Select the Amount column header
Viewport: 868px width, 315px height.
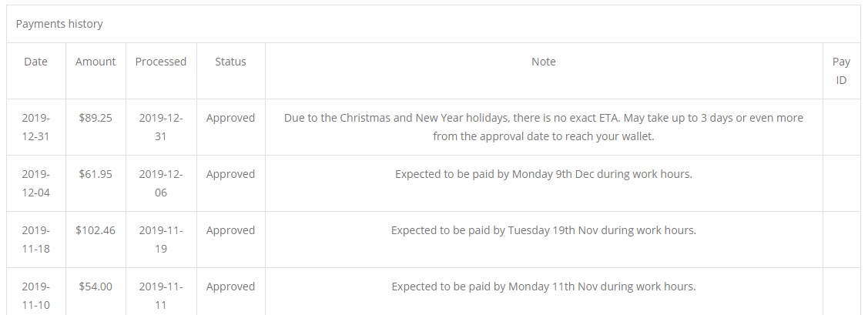coord(96,62)
